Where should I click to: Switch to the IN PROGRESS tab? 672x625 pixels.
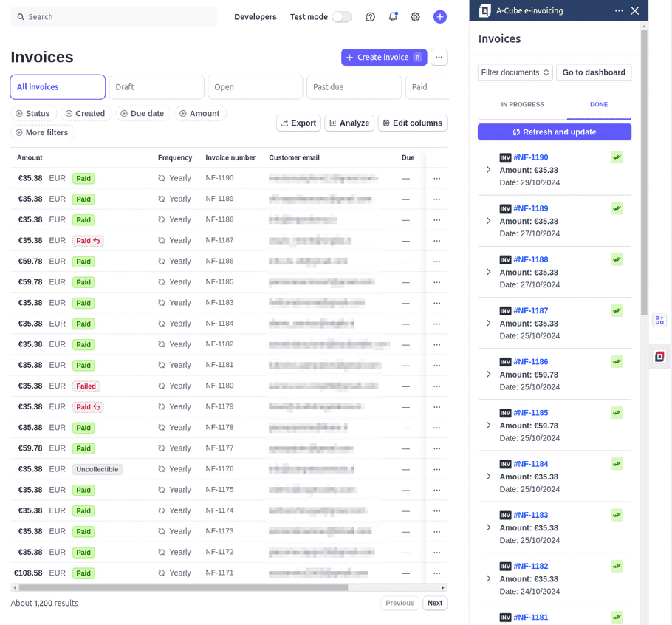pos(522,104)
